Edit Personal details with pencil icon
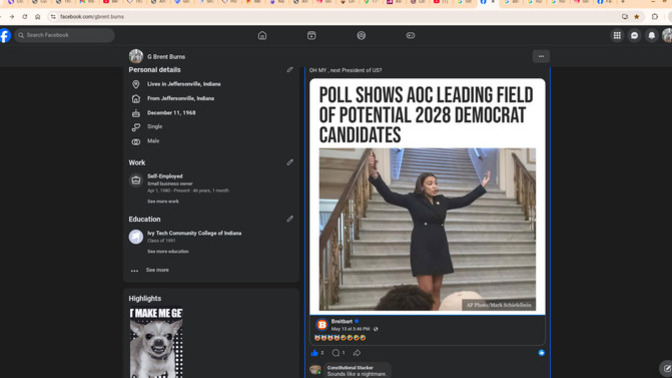672x378 pixels. [290, 69]
